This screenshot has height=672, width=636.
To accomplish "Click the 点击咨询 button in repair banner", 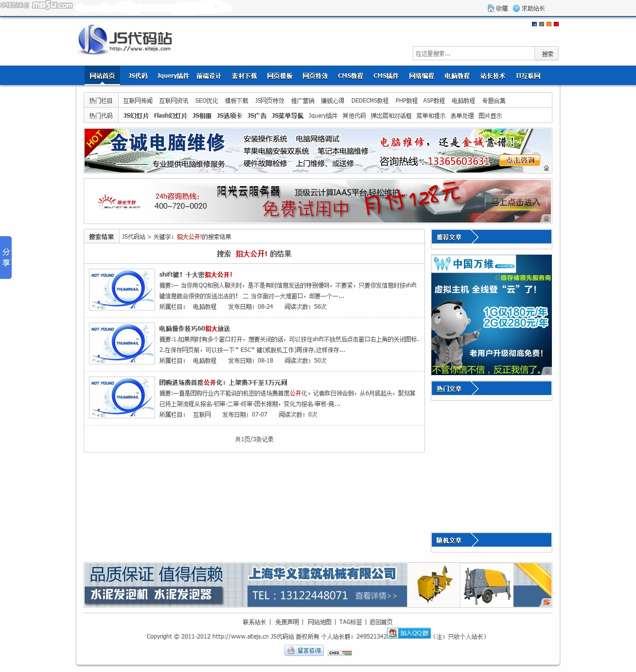I will [x=519, y=160].
